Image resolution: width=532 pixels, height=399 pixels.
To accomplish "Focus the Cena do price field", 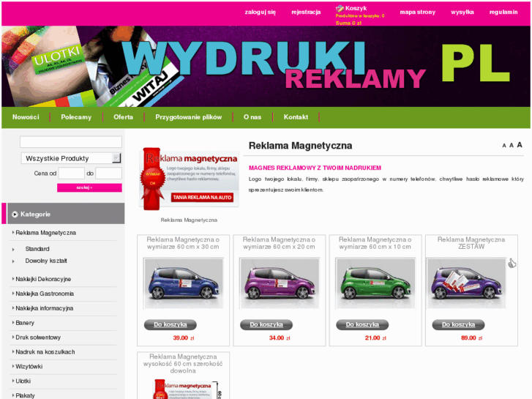I will tap(108, 174).
